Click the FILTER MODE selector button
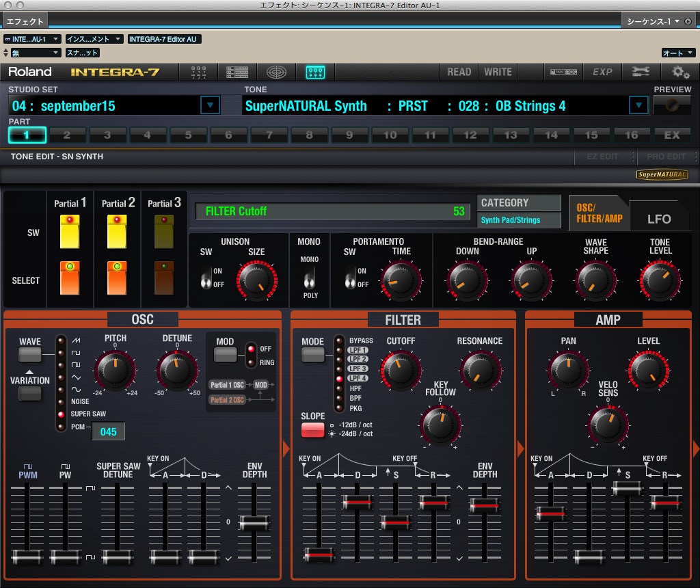The image size is (700, 588). tap(313, 355)
